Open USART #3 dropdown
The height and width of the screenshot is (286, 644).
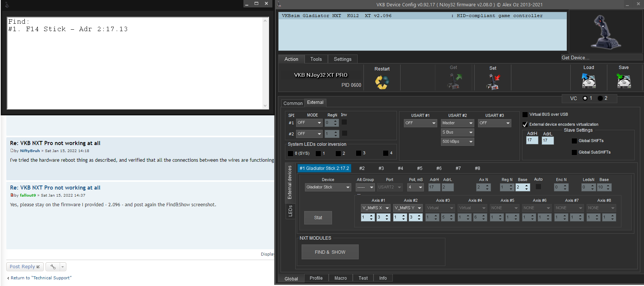coord(495,123)
